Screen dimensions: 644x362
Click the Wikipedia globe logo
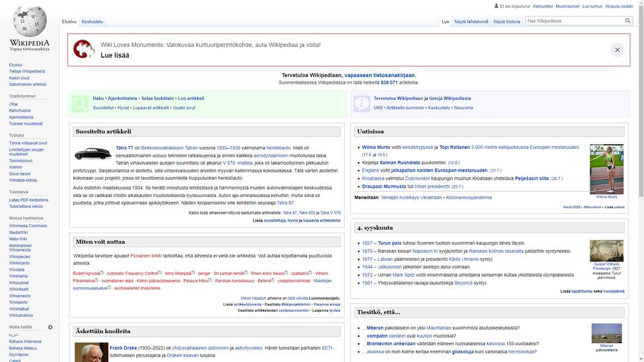[x=30, y=21]
